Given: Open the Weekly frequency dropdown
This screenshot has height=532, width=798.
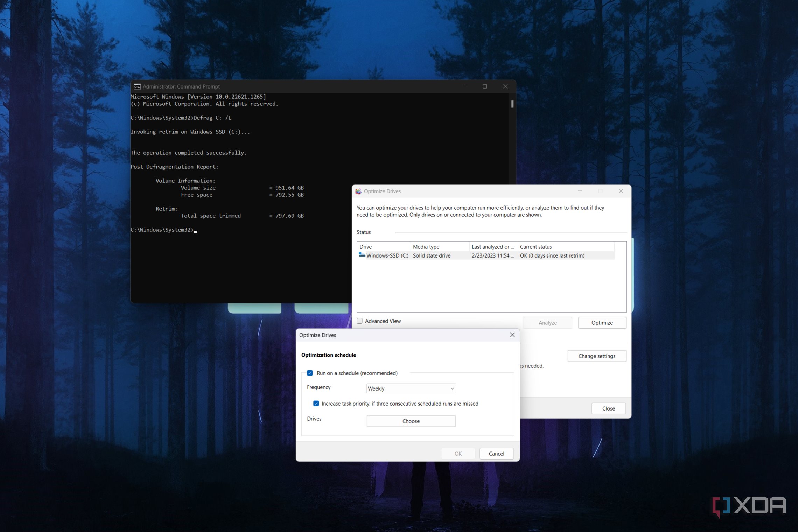Looking at the screenshot, I should (411, 388).
